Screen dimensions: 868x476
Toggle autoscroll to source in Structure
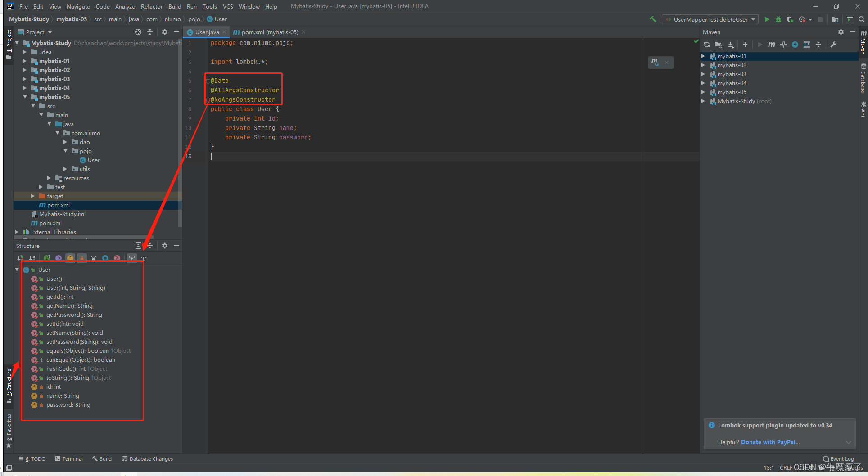point(131,258)
